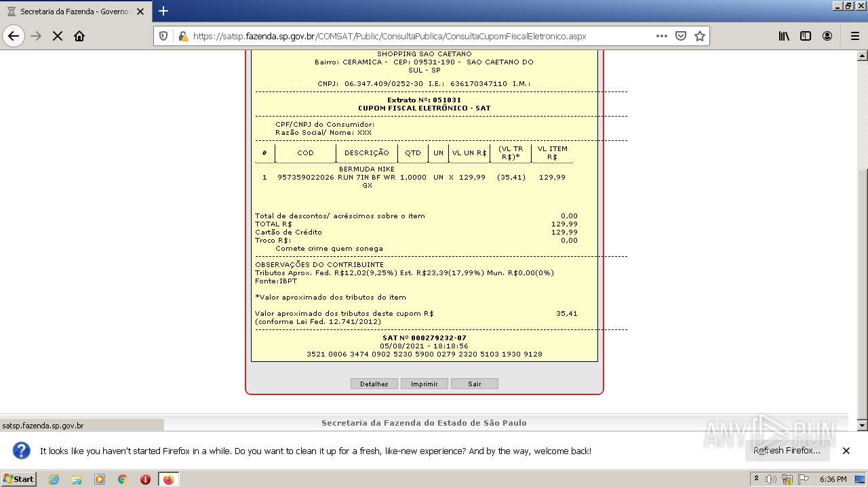Click the Fonte:IBPT text
Image resolution: width=868 pixels, height=488 pixels.
click(276, 281)
